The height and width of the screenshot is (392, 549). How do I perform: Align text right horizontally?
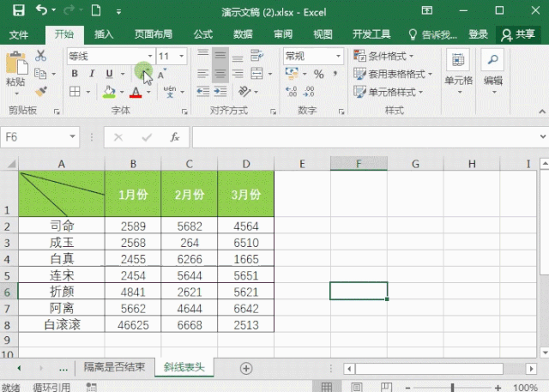(238, 74)
